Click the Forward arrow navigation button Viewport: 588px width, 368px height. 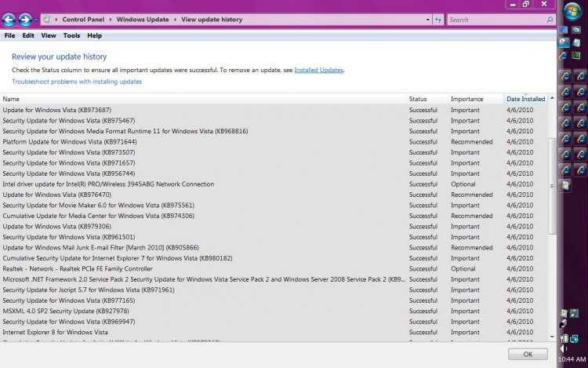[x=25, y=20]
